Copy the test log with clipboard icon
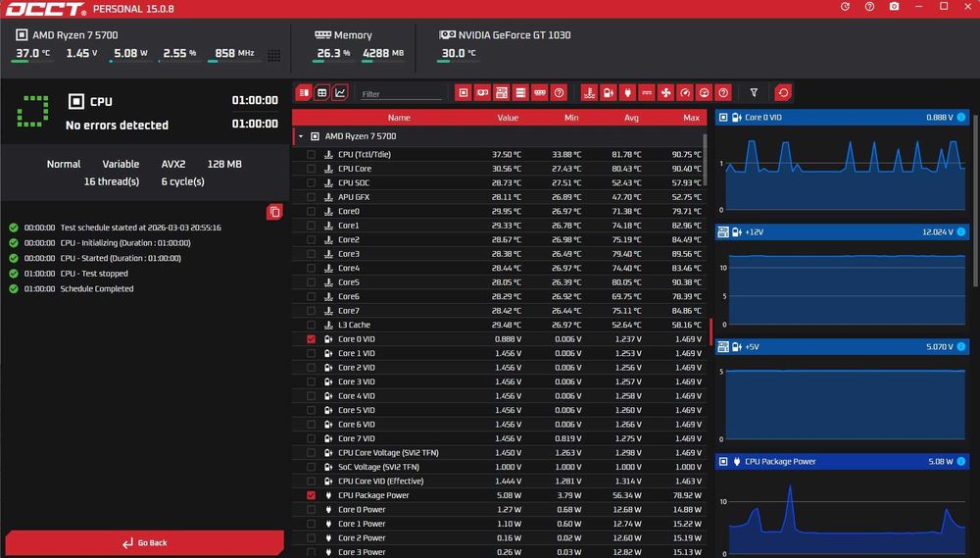 click(x=274, y=212)
